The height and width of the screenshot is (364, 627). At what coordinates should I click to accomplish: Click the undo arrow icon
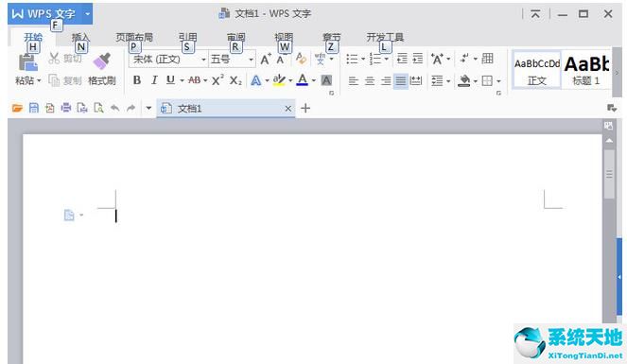click(114, 108)
